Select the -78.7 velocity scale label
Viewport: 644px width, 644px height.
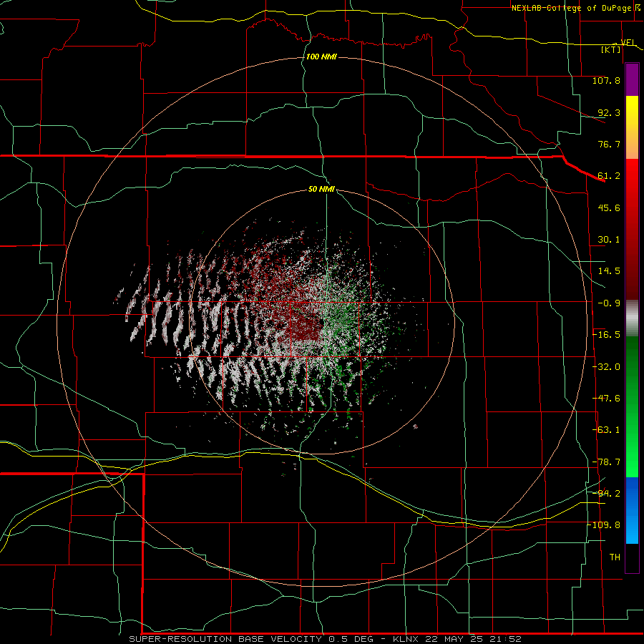click(x=606, y=462)
